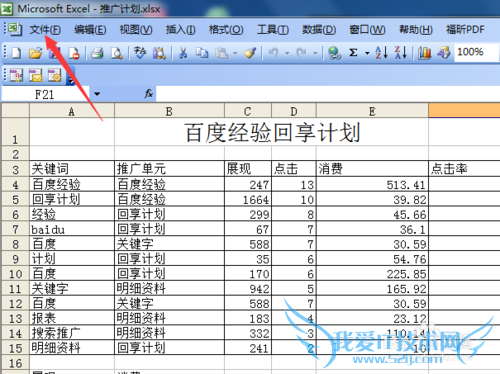Select the header cell 点击率
The width and height of the screenshot is (500, 374).
pos(464,169)
